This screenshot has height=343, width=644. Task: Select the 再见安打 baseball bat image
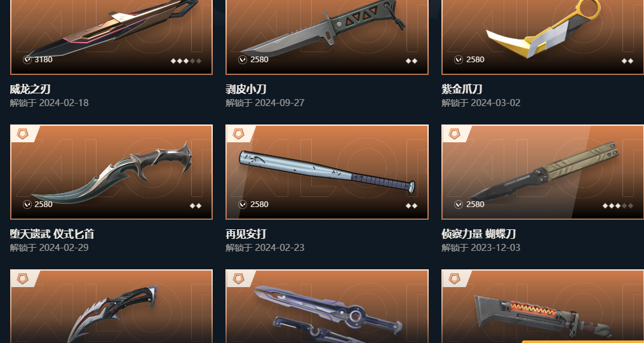[327, 171]
